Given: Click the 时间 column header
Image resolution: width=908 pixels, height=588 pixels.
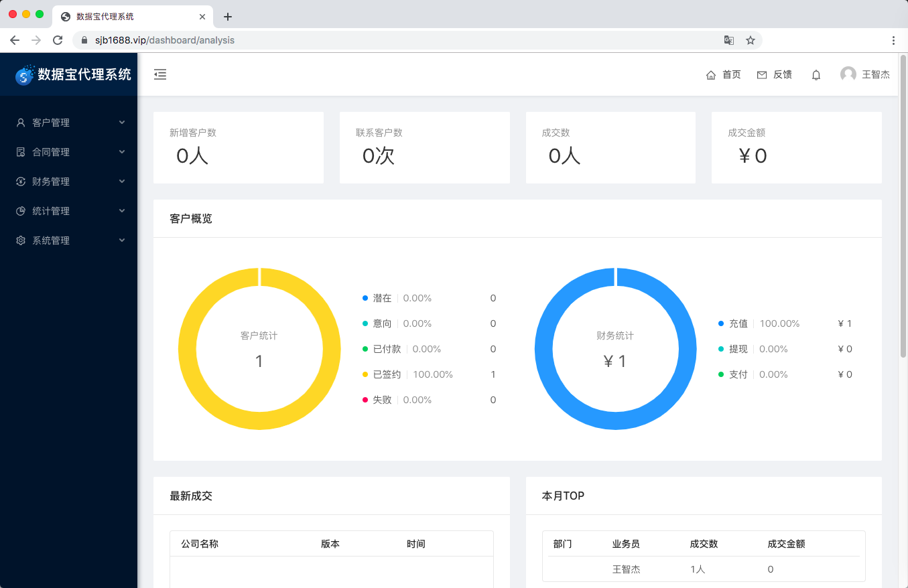Looking at the screenshot, I should tap(416, 544).
